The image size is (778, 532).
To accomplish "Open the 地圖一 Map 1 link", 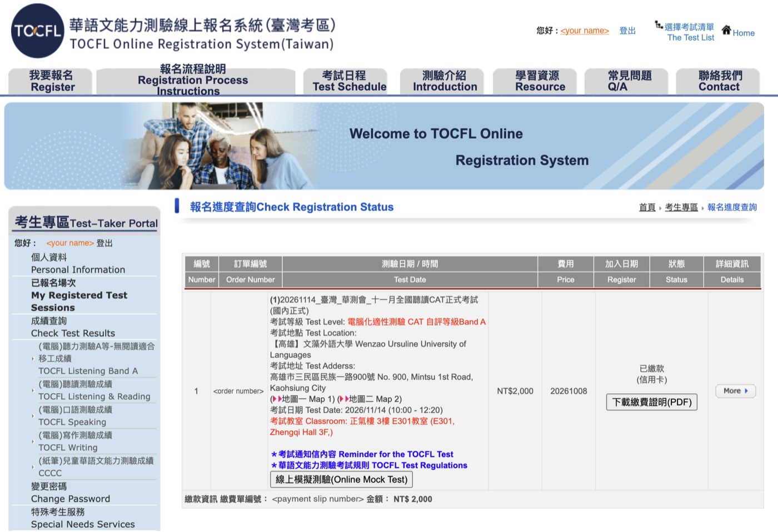I will 303,399.
